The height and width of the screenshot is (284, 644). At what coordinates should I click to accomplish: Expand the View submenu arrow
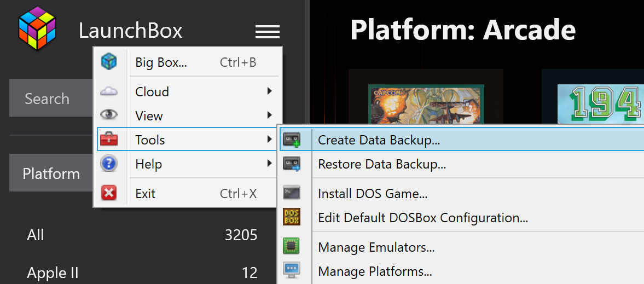(269, 115)
